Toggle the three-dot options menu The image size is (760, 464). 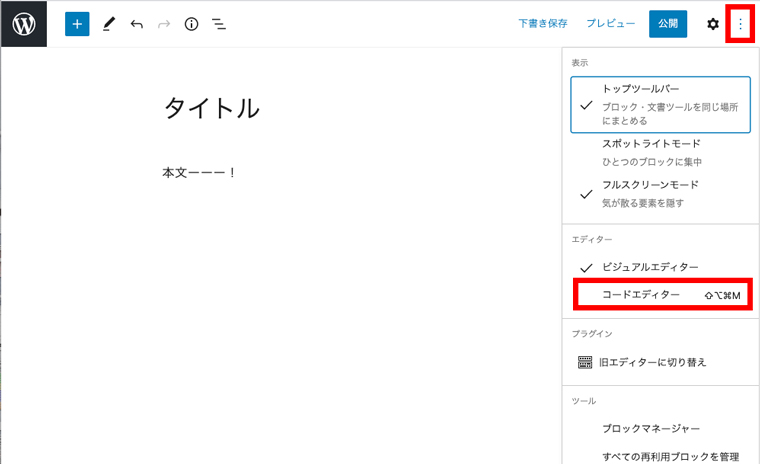[740, 24]
